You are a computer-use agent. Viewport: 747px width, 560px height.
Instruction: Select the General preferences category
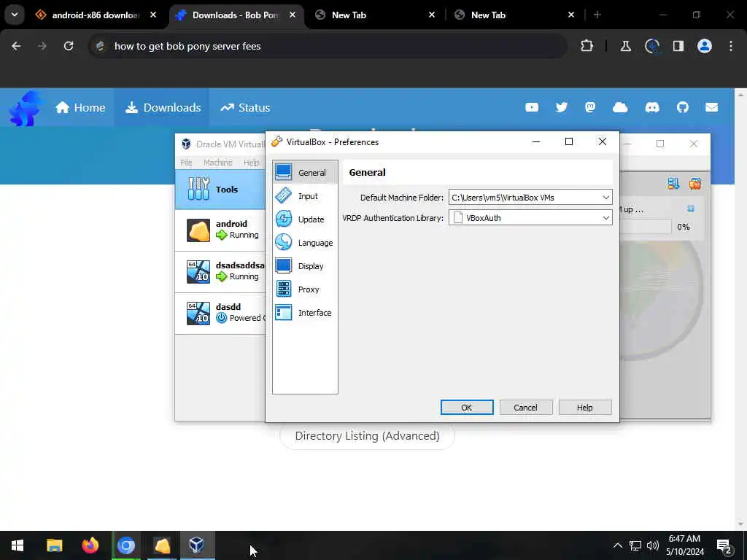[305, 172]
